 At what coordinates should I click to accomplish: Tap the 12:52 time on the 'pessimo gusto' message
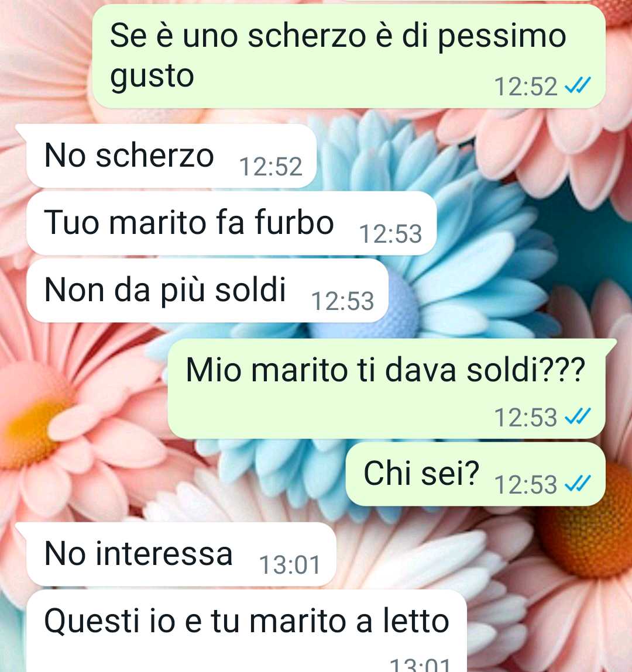[525, 86]
